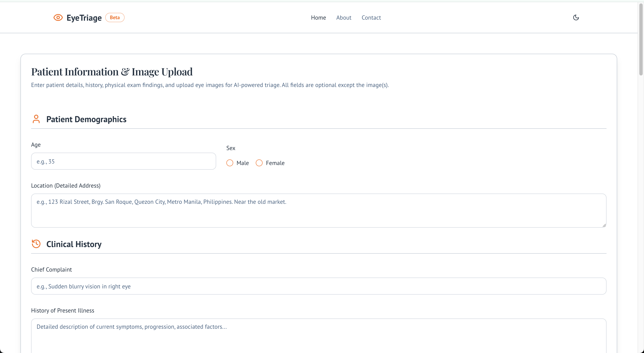Click the Patient Demographics person icon
The height and width of the screenshot is (353, 644).
click(36, 119)
